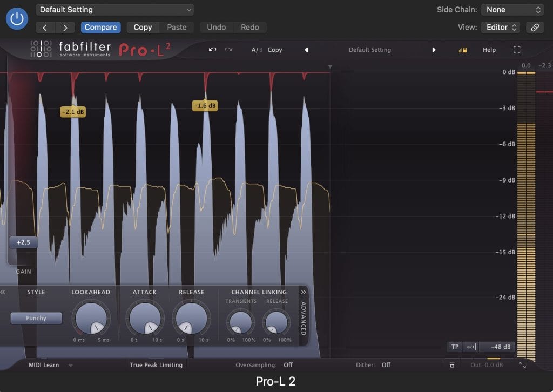Open the Default Setting preset dropdown
This screenshot has height=392, width=553.
[x=114, y=10]
